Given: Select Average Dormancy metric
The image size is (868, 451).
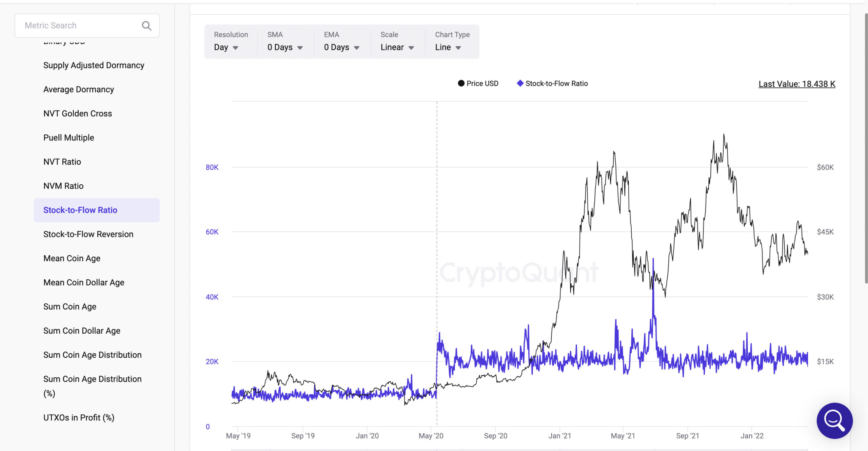Looking at the screenshot, I should (79, 89).
